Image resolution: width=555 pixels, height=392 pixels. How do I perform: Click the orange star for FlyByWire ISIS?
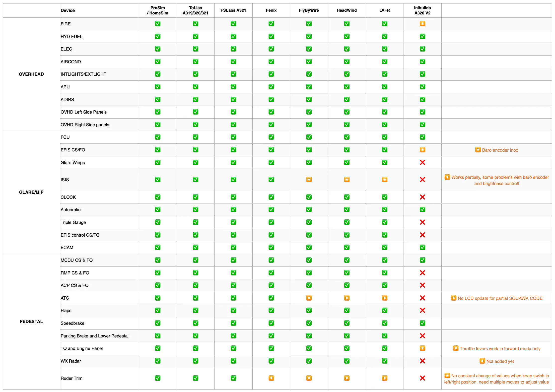pyautogui.click(x=309, y=180)
